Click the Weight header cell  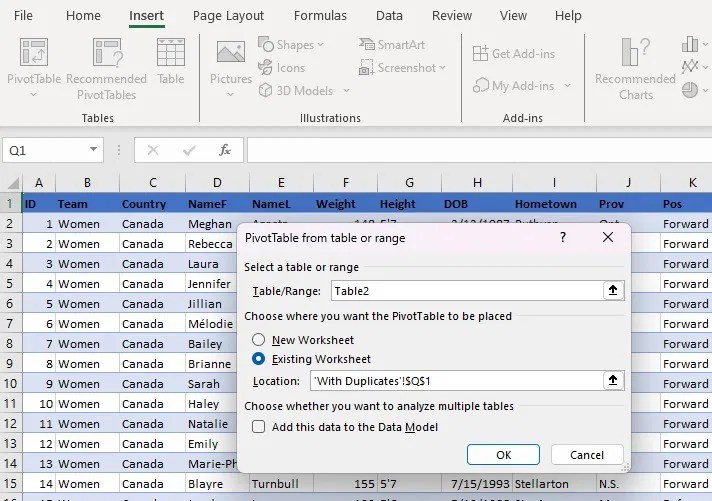pos(345,203)
